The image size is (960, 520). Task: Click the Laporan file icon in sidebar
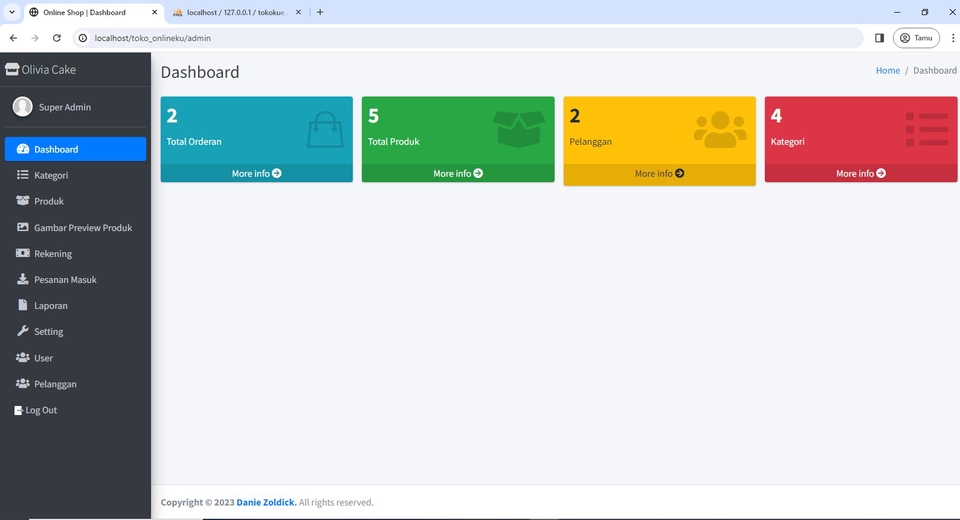pyautogui.click(x=23, y=305)
